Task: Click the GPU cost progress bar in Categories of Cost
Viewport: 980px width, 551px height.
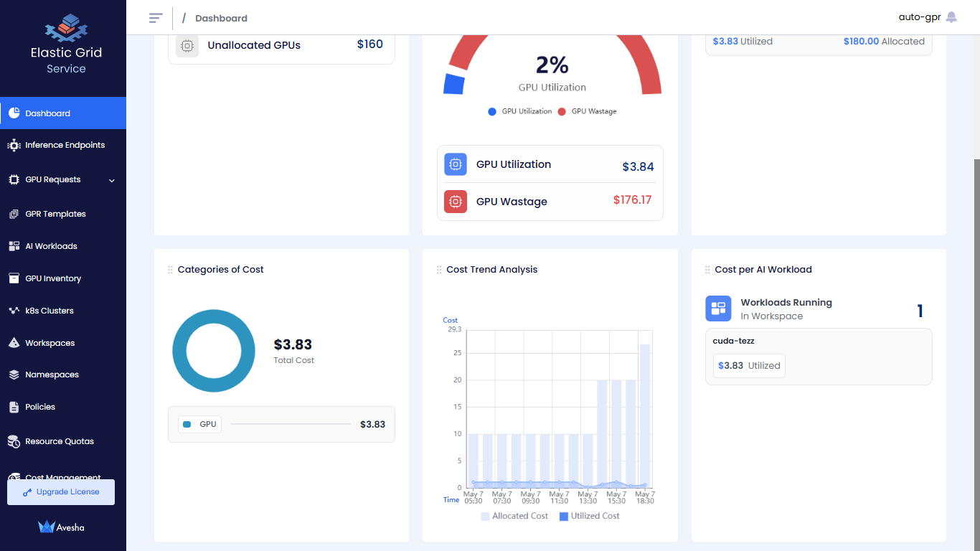Action: [291, 424]
